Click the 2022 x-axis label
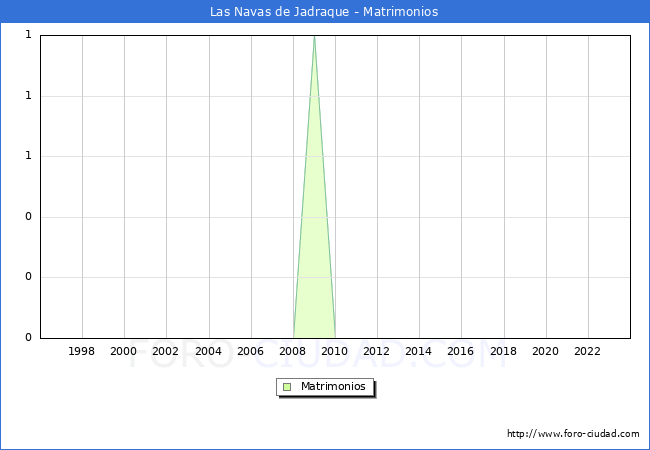650x450 pixels. tap(587, 351)
